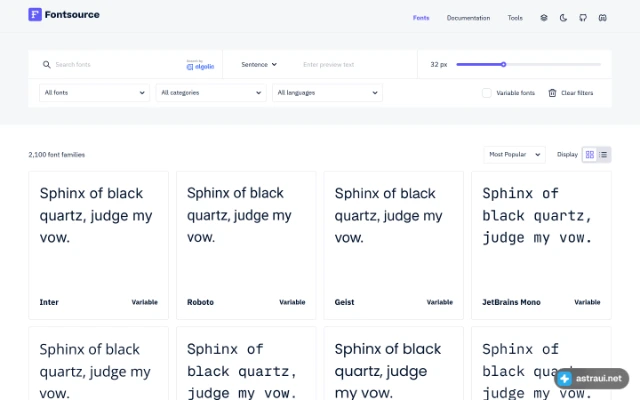Click the Clear filters button text
This screenshot has height=400, width=640.
coord(577,93)
